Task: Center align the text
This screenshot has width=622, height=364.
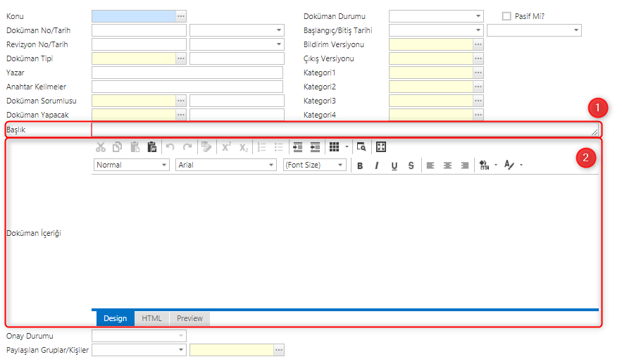Action: click(447, 165)
